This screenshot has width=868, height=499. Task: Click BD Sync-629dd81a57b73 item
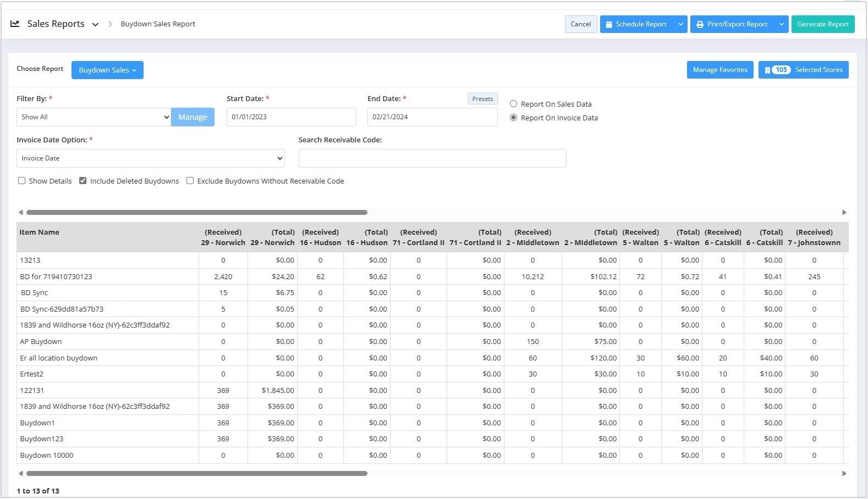tap(62, 309)
